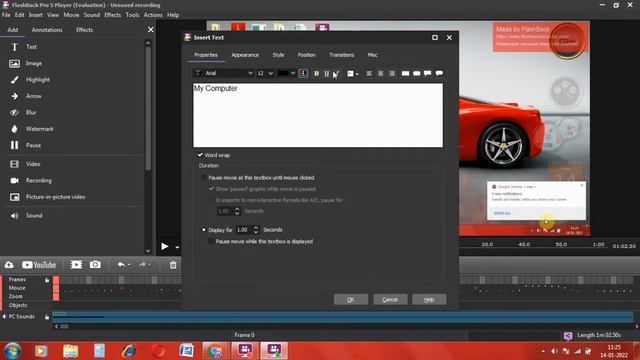The image size is (640, 360).
Task: Toggle the PC Sounds track lock
Action: (x=47, y=317)
